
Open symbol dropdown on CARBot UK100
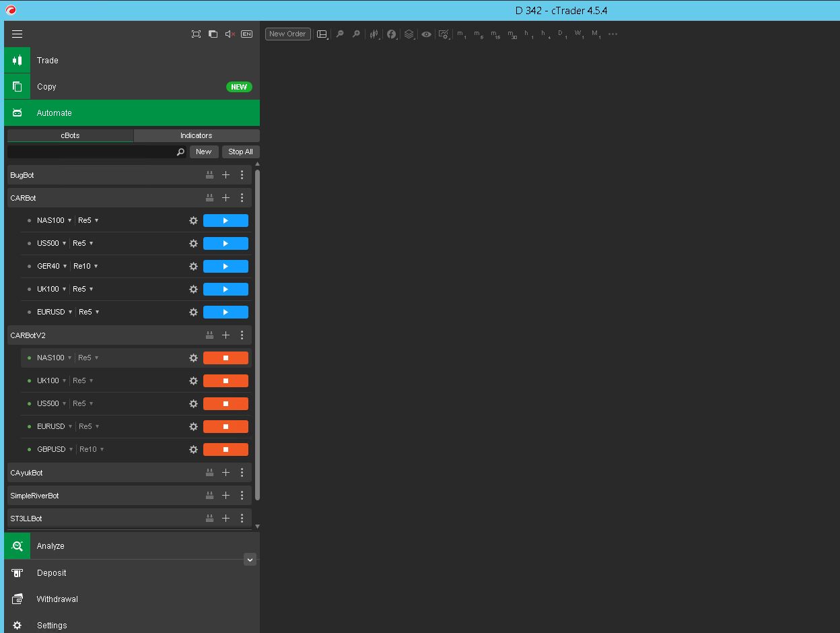click(52, 290)
